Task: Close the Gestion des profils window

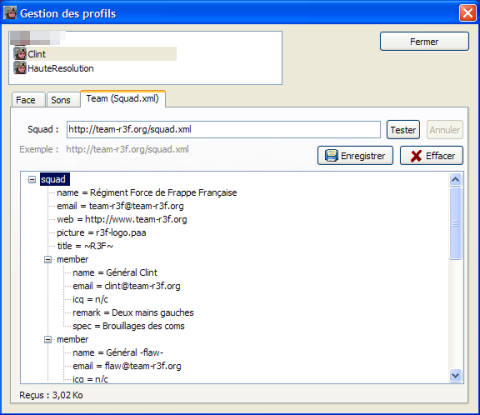Action: coord(468,13)
